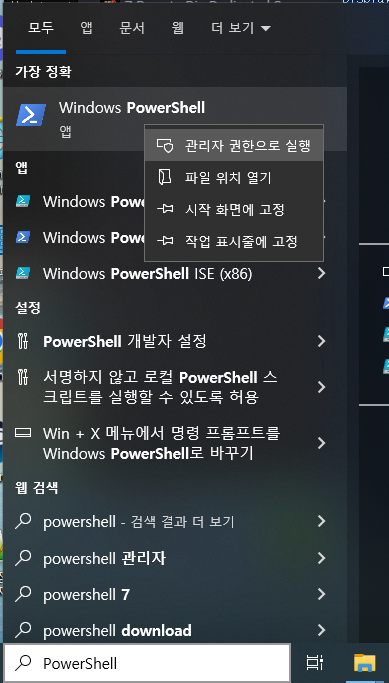The image size is (389, 683).
Task: Click the magnifier icon in taskbar search box
Action: pos(23,663)
